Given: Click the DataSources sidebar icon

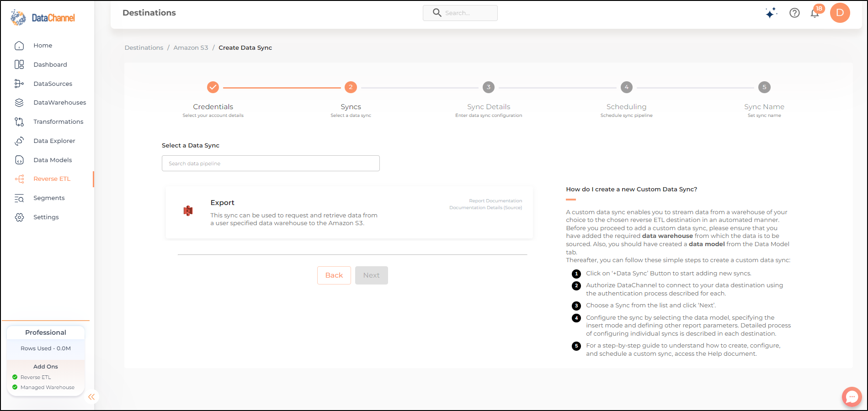Looking at the screenshot, I should tap(19, 84).
